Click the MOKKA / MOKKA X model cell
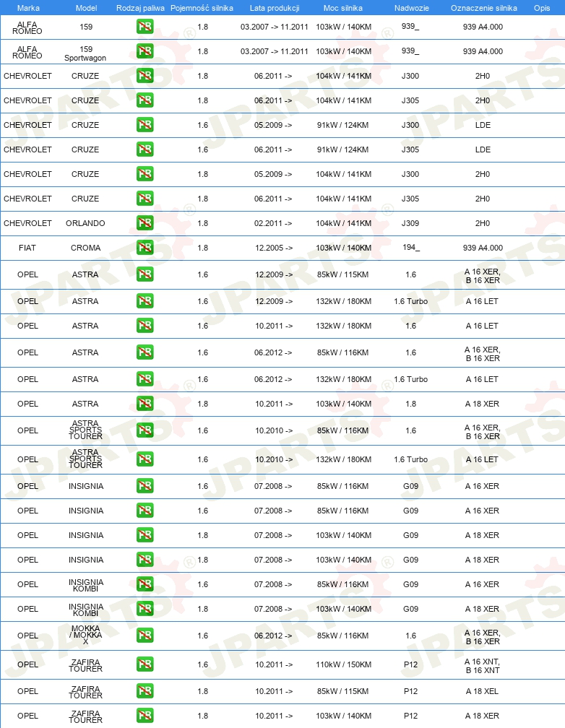 point(85,635)
